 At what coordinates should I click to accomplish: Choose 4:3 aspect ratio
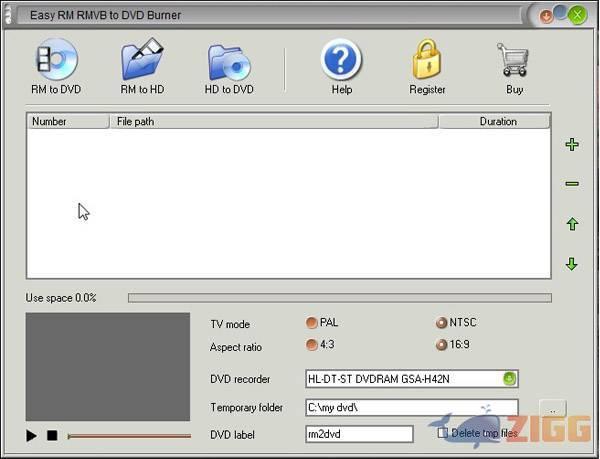(x=312, y=345)
